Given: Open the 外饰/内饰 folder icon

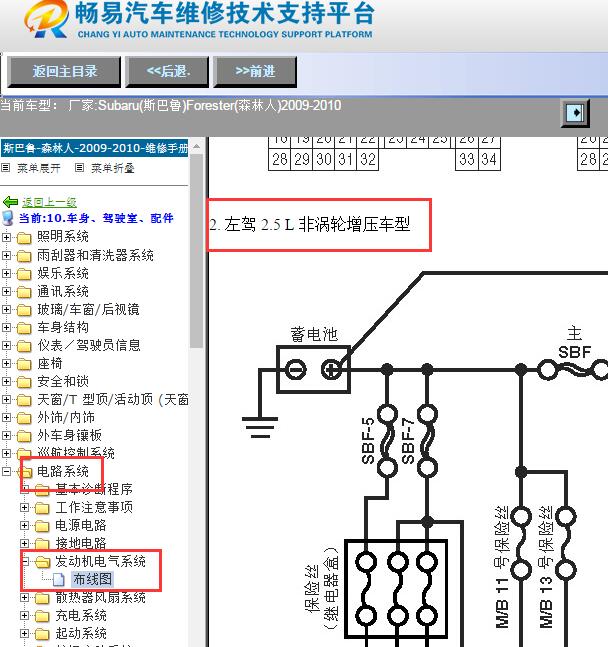Looking at the screenshot, I should click(24, 418).
